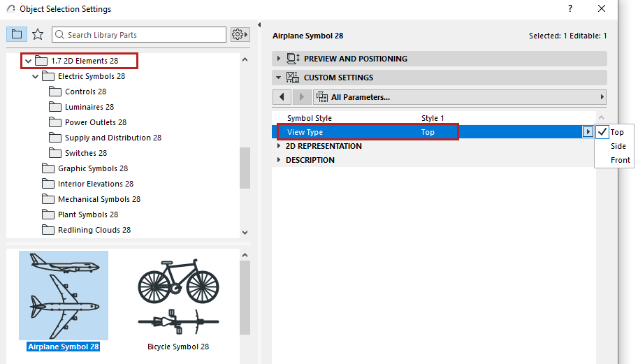
Task: Go to previous parameter page arrow
Action: coord(282,97)
